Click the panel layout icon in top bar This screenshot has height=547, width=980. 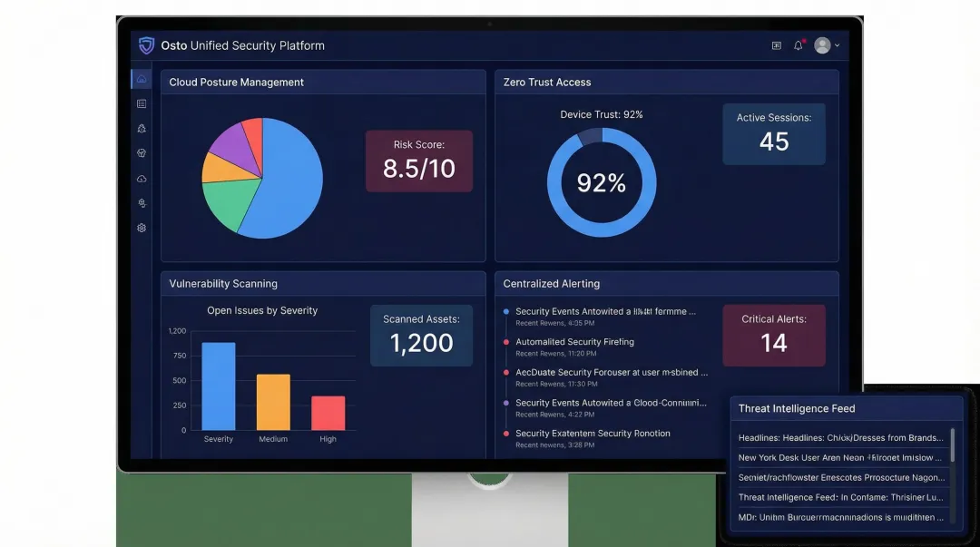776,44
